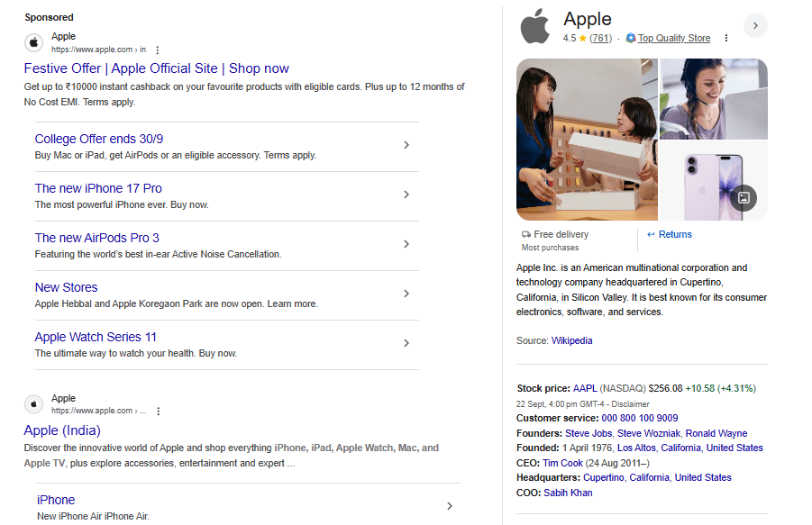Image resolution: width=812 pixels, height=525 pixels.
Task: Expand the Apple Watch Series 11 chevron
Action: click(406, 344)
